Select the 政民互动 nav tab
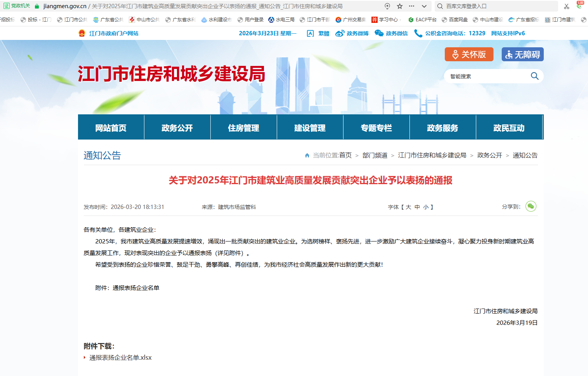588x376 pixels. point(509,128)
